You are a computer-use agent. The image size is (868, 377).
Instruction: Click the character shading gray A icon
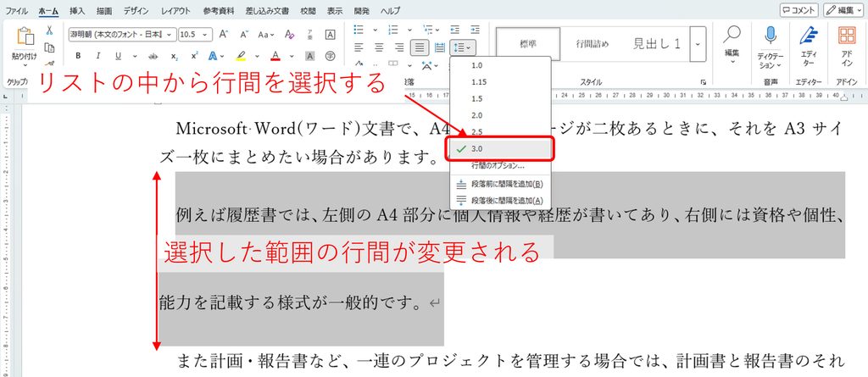[x=310, y=56]
